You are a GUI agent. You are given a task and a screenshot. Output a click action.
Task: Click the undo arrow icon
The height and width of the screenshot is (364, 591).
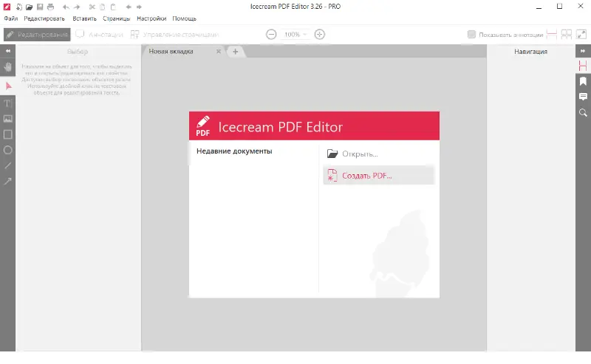66,7
